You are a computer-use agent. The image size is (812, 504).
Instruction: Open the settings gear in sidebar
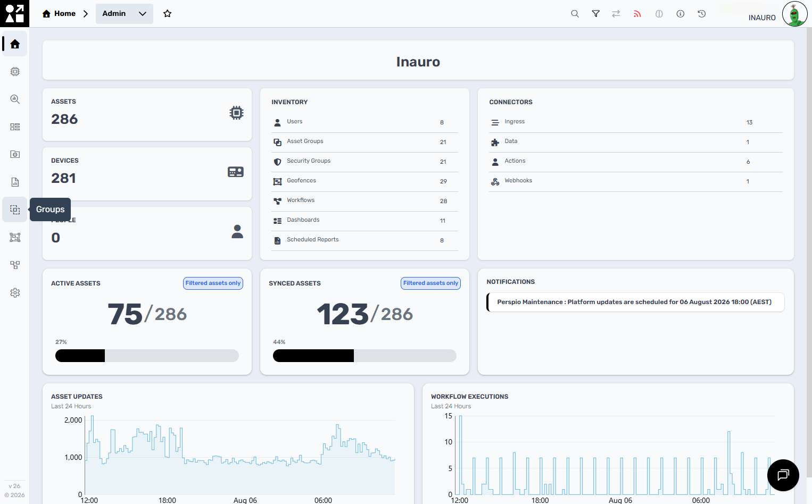[x=15, y=293]
